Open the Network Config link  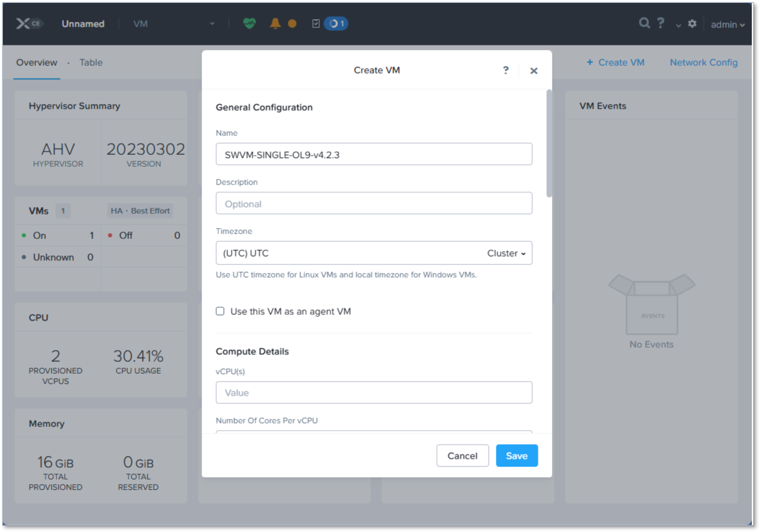(x=703, y=62)
